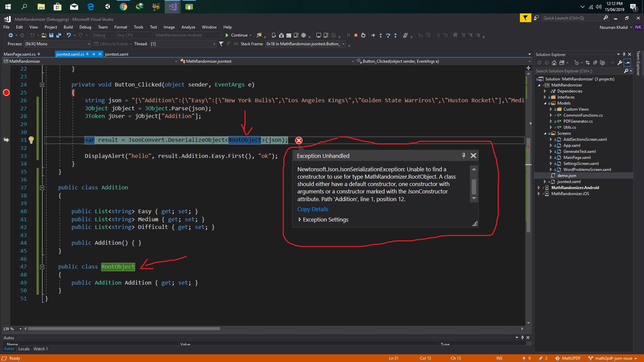
Task: Toggle the breakpoint on line 25
Action: (6, 93)
